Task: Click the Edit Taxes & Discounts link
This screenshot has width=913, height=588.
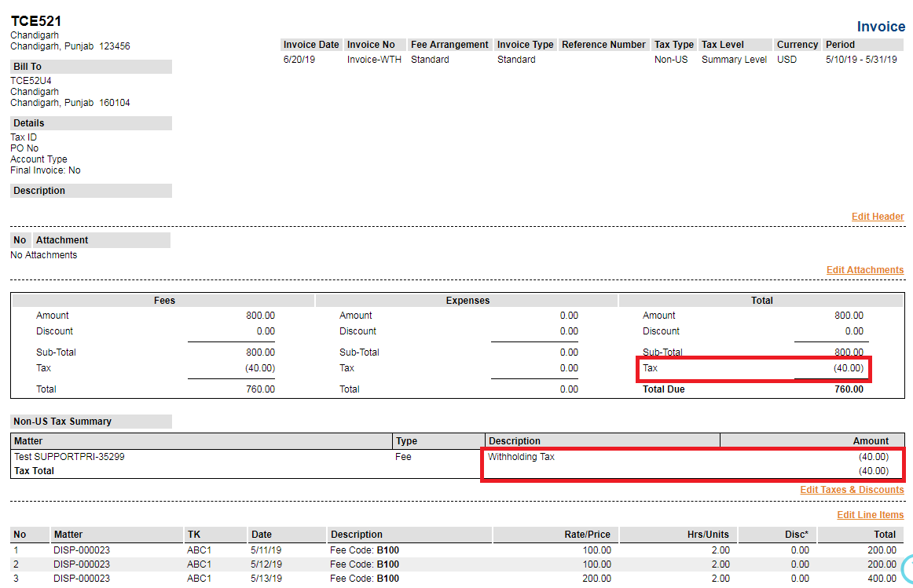Action: [x=852, y=489]
